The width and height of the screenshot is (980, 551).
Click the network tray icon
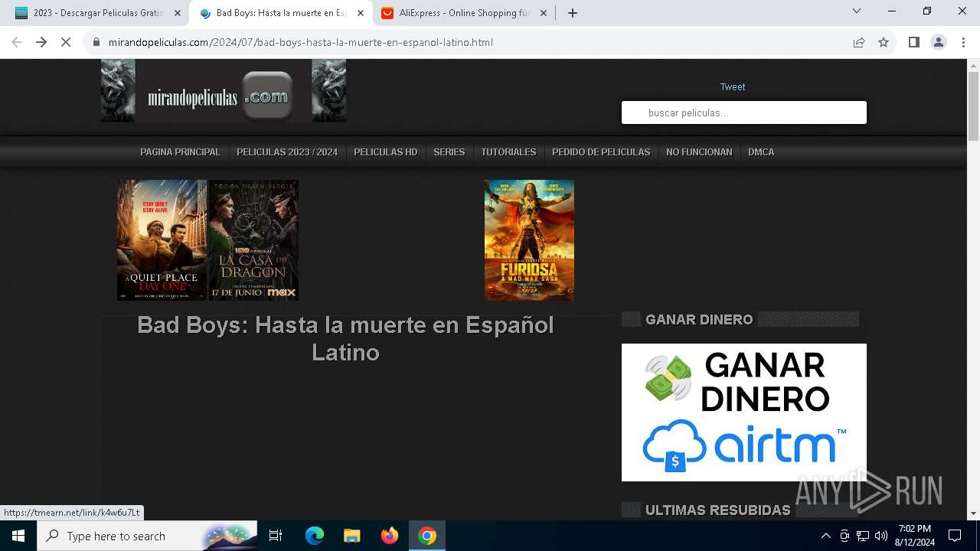[863, 536]
